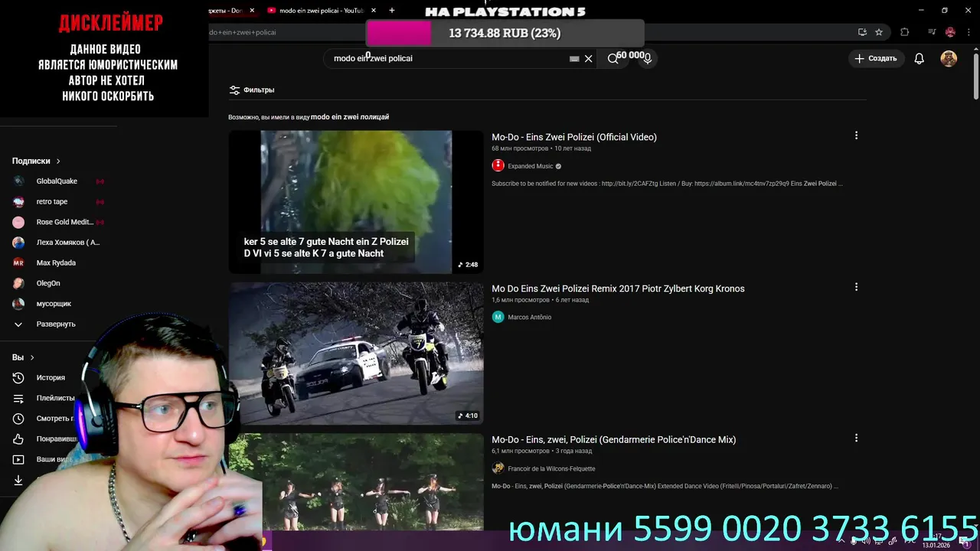This screenshot has width=980, height=551.
Task: Expand the Вы section header
Action: [23, 357]
